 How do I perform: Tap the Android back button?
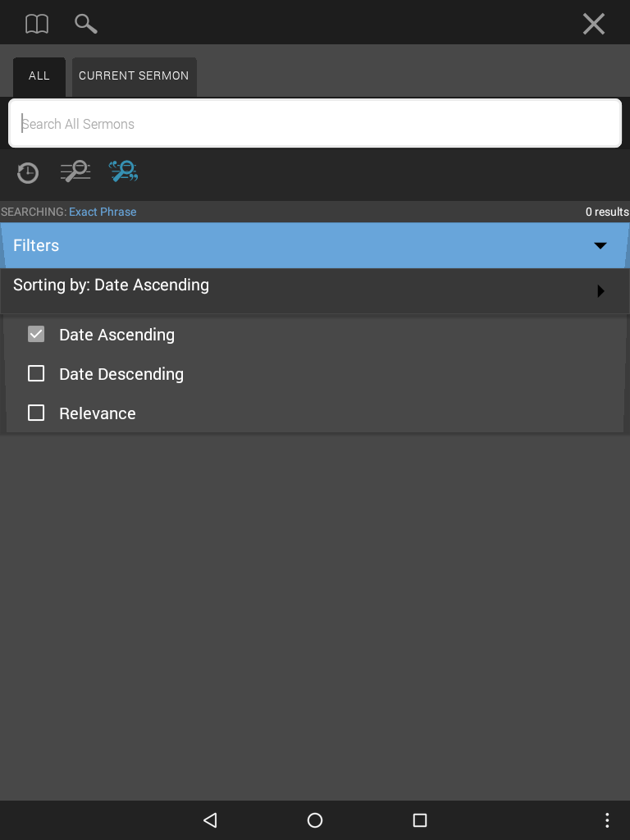[210, 820]
